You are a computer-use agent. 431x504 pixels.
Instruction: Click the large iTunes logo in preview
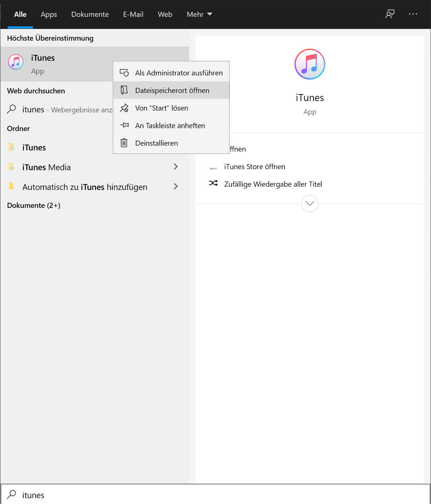[x=310, y=64]
